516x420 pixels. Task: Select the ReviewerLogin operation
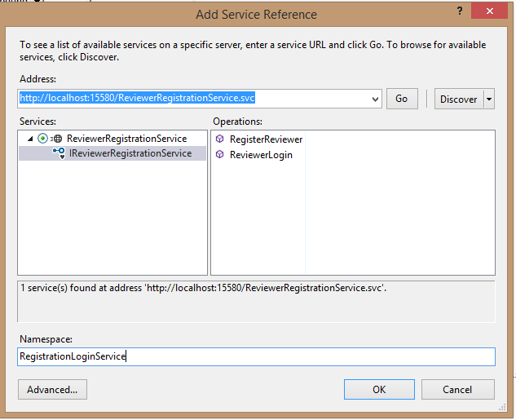pyautogui.click(x=261, y=155)
